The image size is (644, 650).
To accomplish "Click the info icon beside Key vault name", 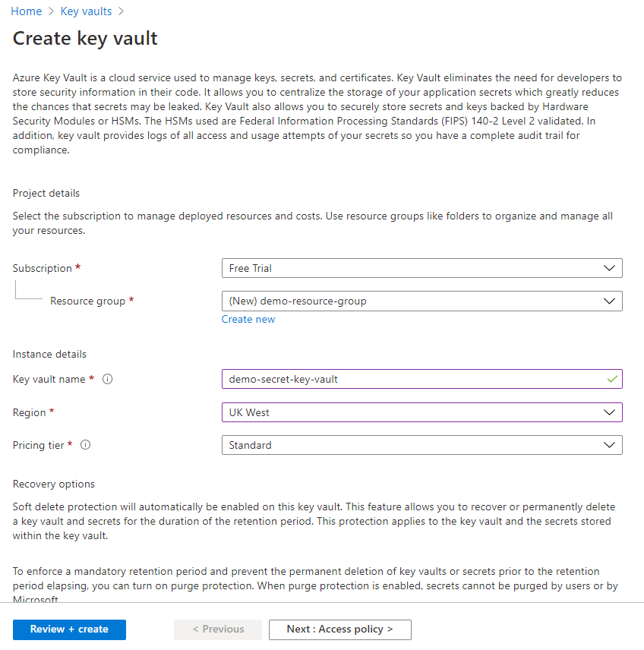I will (107, 379).
